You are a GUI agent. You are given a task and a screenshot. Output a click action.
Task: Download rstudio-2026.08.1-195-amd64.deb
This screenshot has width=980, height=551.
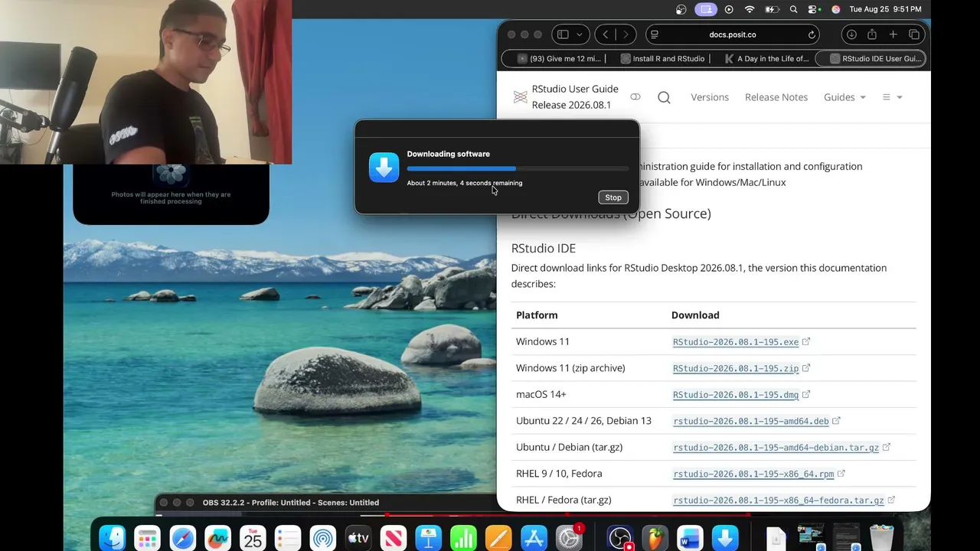(751, 421)
